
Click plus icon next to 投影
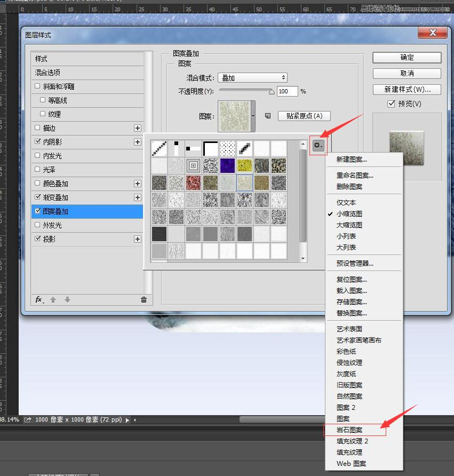pos(138,239)
